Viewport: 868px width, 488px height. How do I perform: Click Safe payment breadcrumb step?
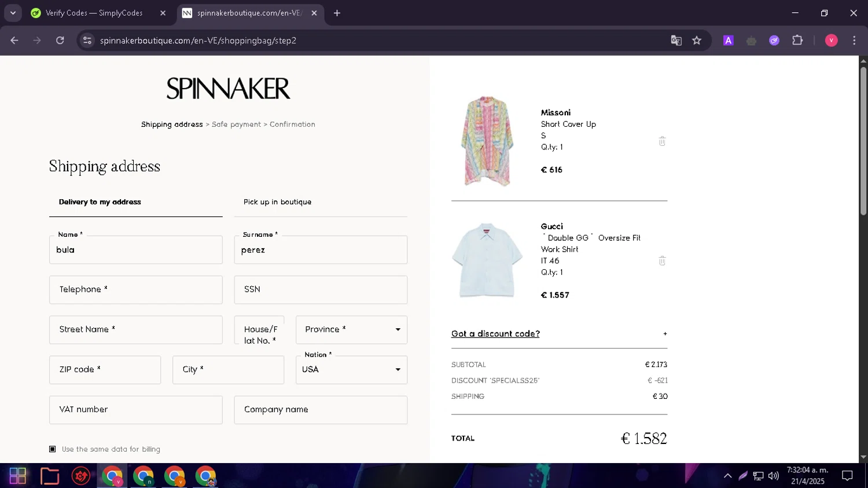(x=236, y=124)
